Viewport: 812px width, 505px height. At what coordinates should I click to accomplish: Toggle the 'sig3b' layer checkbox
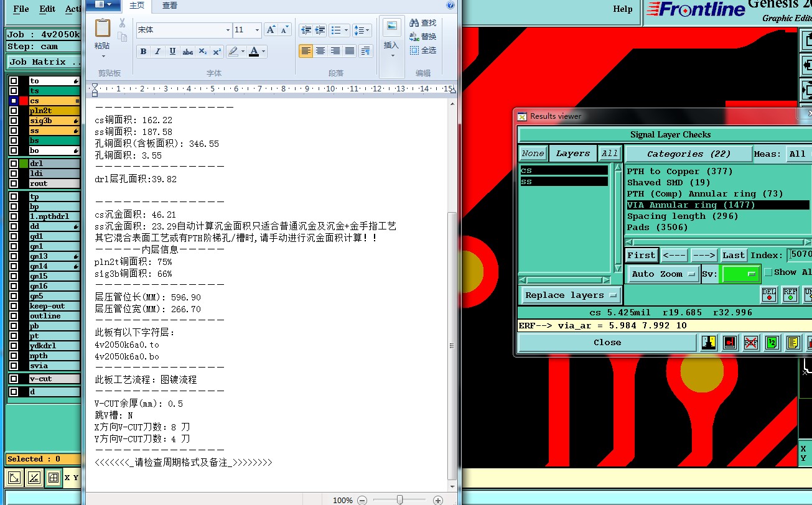14,121
